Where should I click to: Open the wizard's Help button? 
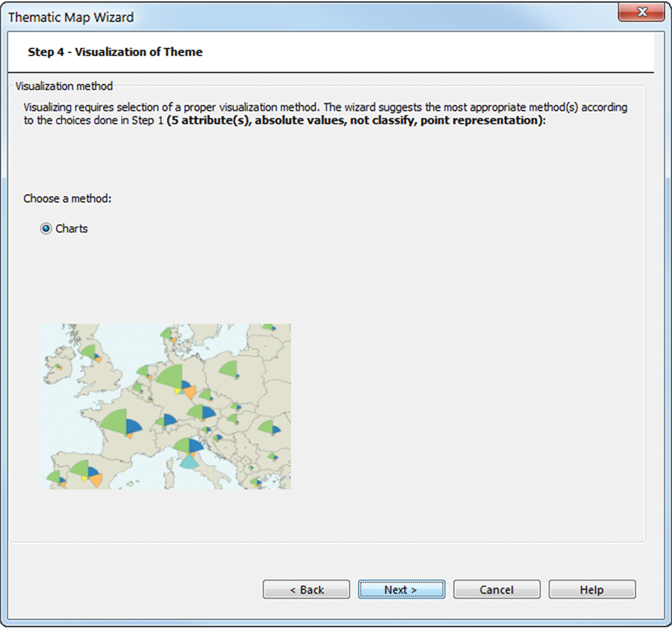[x=592, y=590]
